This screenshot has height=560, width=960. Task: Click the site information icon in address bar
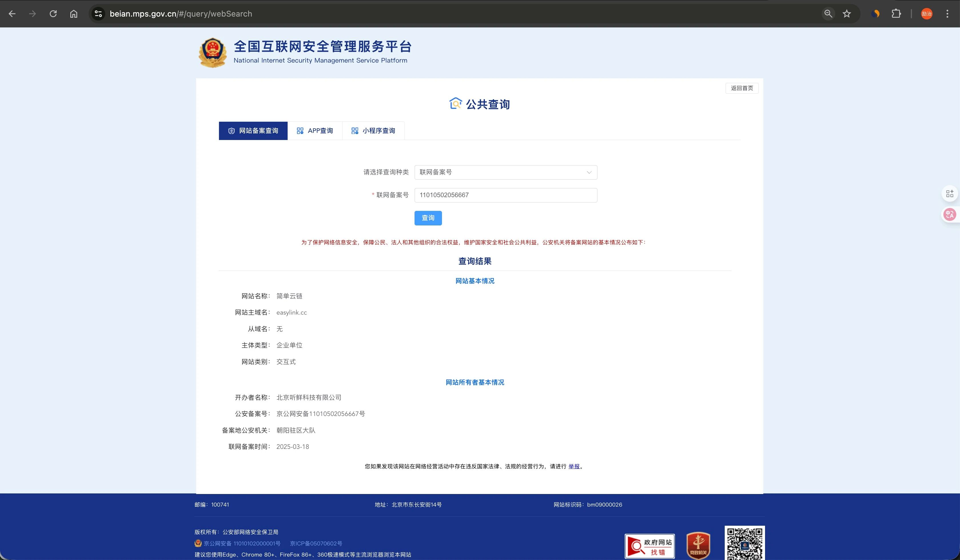click(x=98, y=14)
